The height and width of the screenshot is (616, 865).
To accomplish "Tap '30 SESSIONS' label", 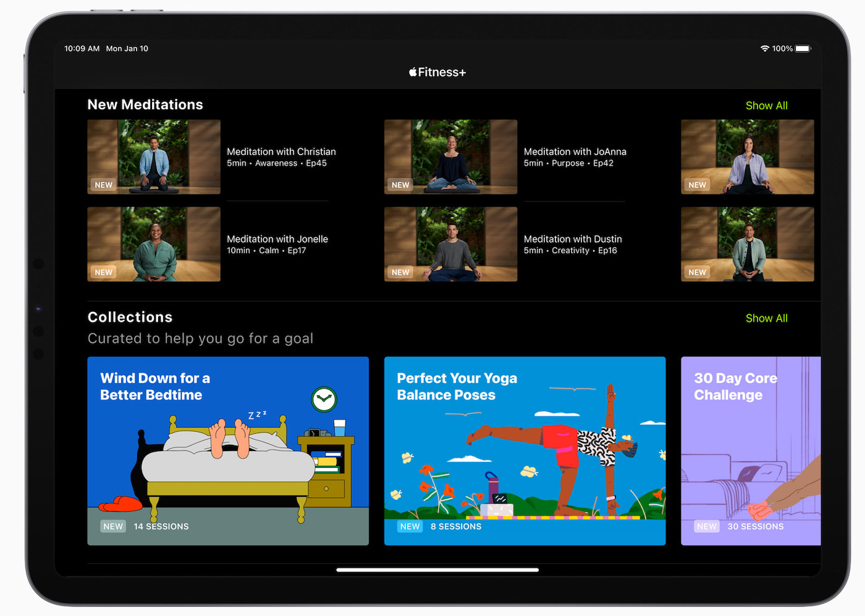I will [x=755, y=526].
